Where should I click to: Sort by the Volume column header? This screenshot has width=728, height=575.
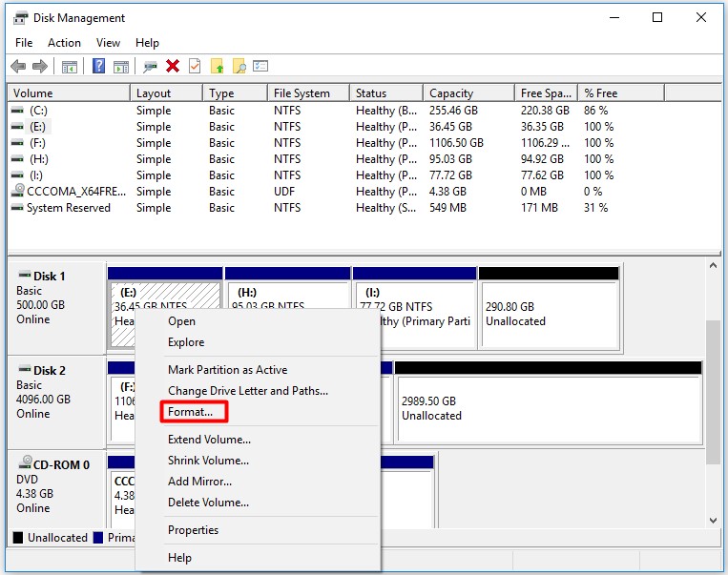pos(70,93)
